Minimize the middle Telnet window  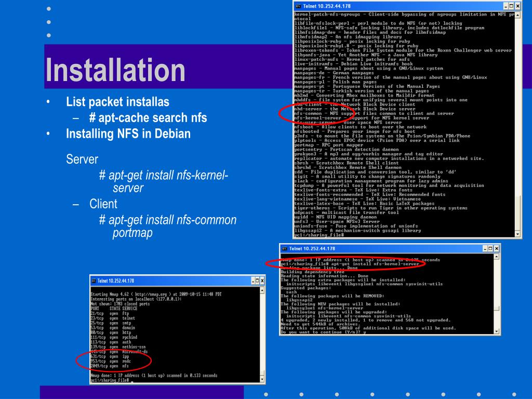pos(485,249)
